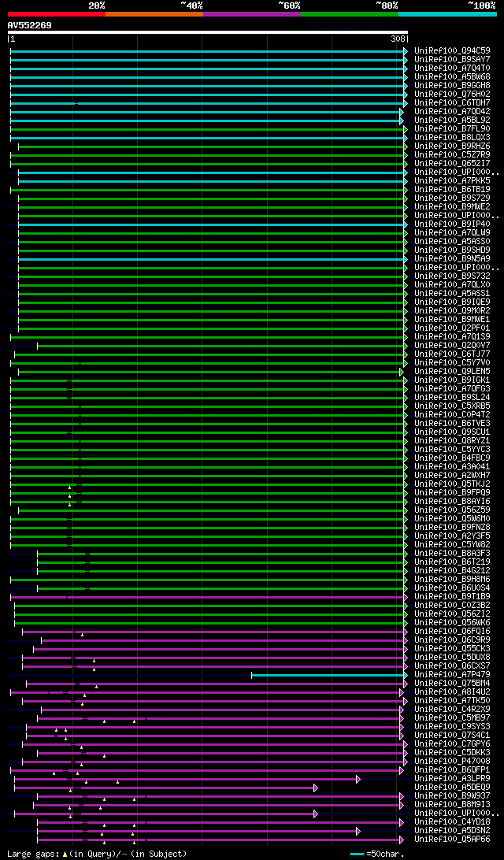Click the UniRef100_C5Y7V0 label
The image size is (504, 860).
pos(453,363)
